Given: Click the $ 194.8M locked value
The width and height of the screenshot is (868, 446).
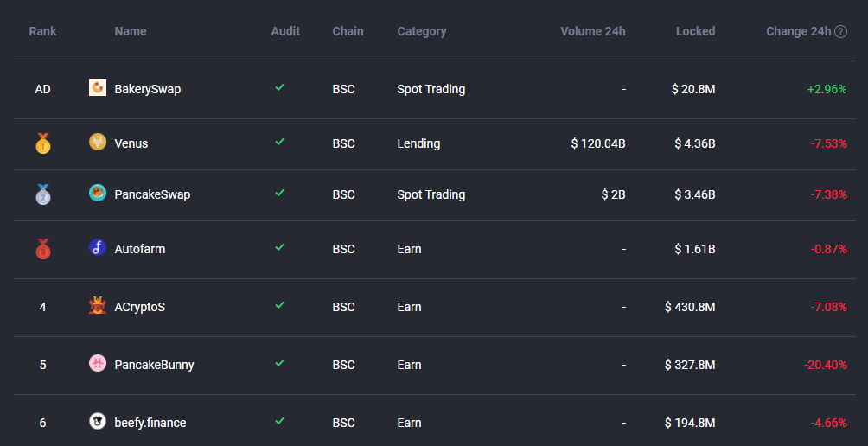Looking at the screenshot, I should 690,423.
